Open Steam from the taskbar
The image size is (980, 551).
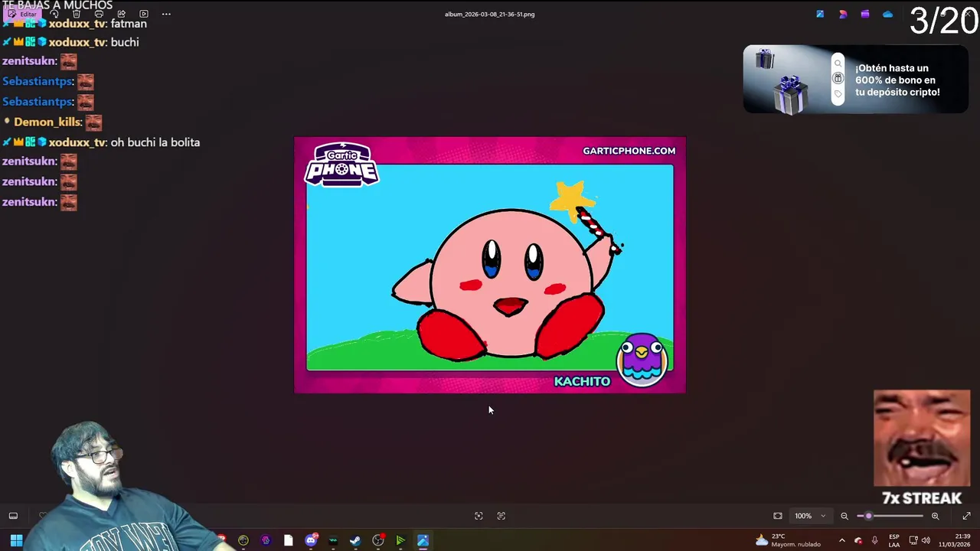click(x=355, y=540)
